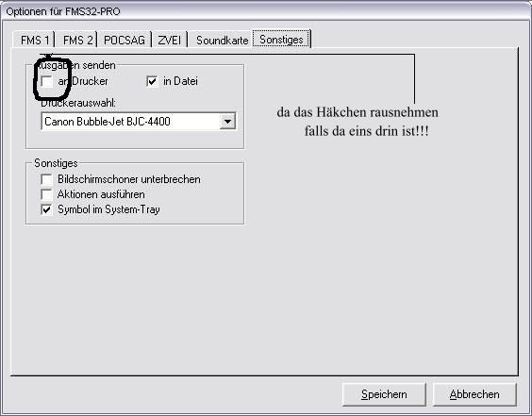532x416 pixels.
Task: Switch to the FMS 1 tab
Action: [35, 41]
